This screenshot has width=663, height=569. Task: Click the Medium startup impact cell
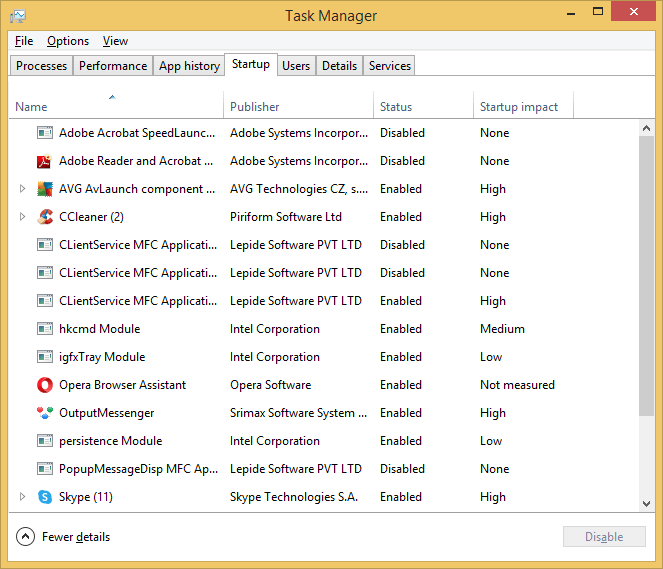click(502, 329)
